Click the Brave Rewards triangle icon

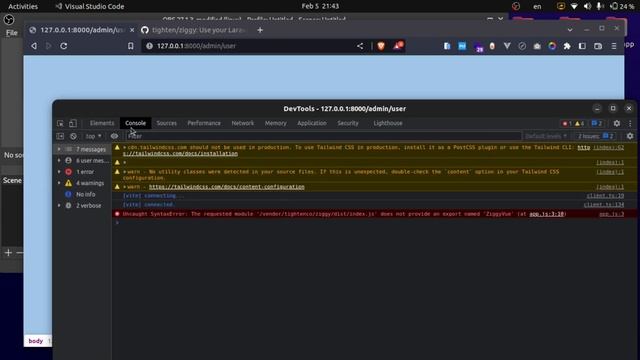point(398,46)
